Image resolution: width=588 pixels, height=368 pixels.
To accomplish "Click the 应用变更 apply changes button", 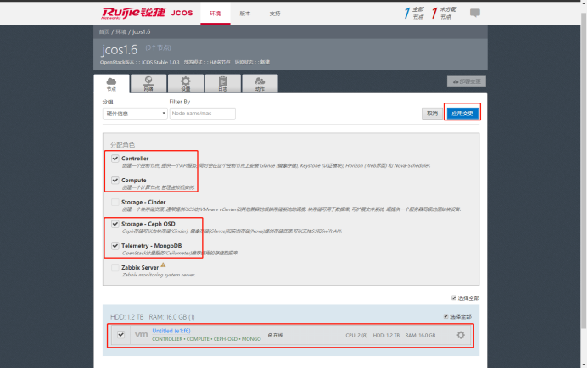I will [x=462, y=113].
